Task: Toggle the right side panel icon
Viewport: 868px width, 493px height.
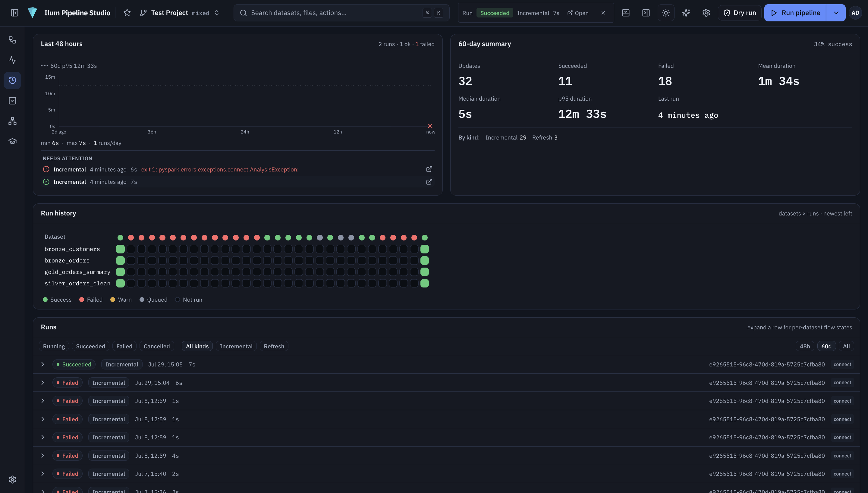Action: (646, 13)
